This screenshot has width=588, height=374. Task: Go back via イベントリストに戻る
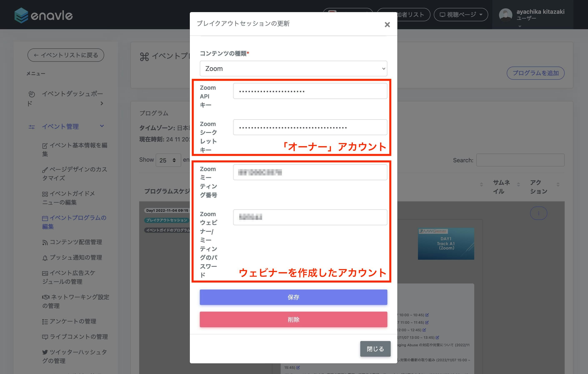(66, 55)
